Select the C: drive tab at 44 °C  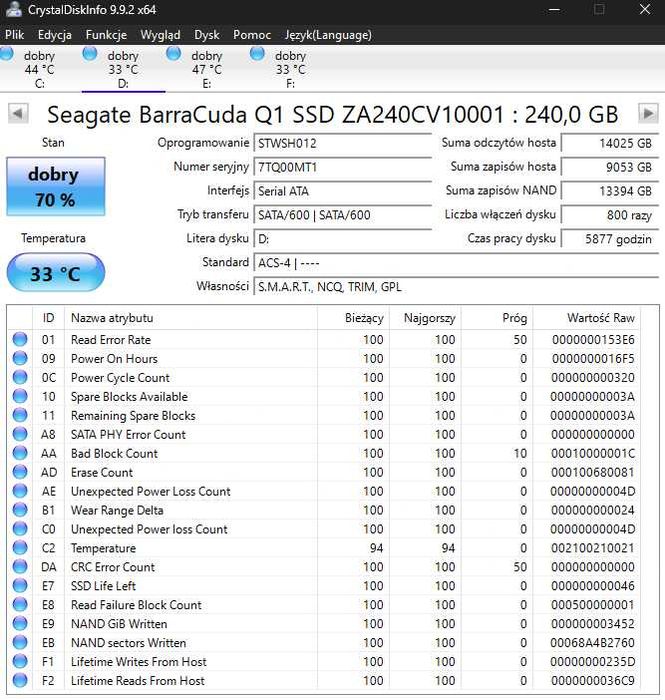coord(39,69)
